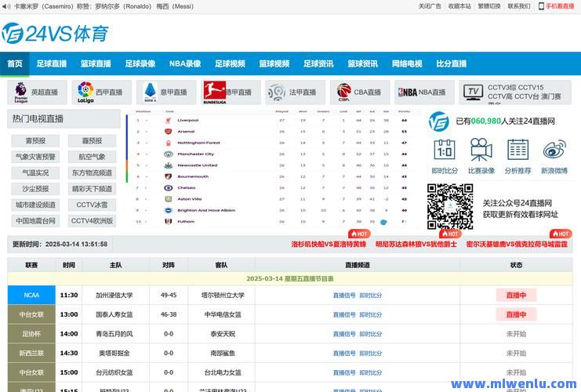
Task: Open 德甲直播 Bundesliga icon
Action: [x=215, y=93]
